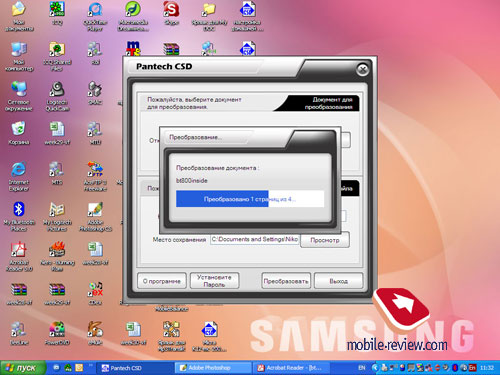Launch Adobe Photoshop CS desktop shortcut
Image resolution: width=500 pixels, height=375 pixels.
[x=95, y=216]
